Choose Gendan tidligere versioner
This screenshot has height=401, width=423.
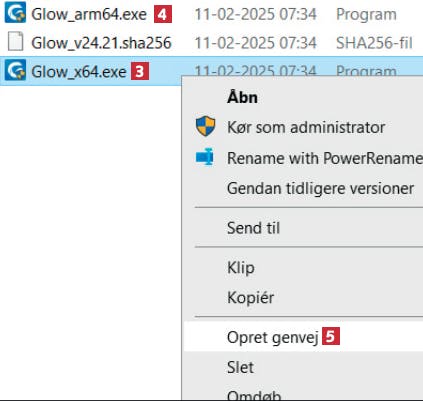click(320, 188)
